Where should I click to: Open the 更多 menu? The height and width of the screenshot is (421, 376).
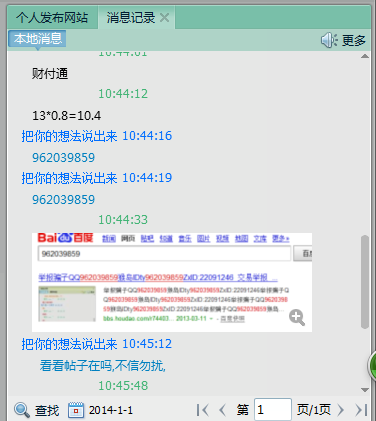tap(354, 40)
